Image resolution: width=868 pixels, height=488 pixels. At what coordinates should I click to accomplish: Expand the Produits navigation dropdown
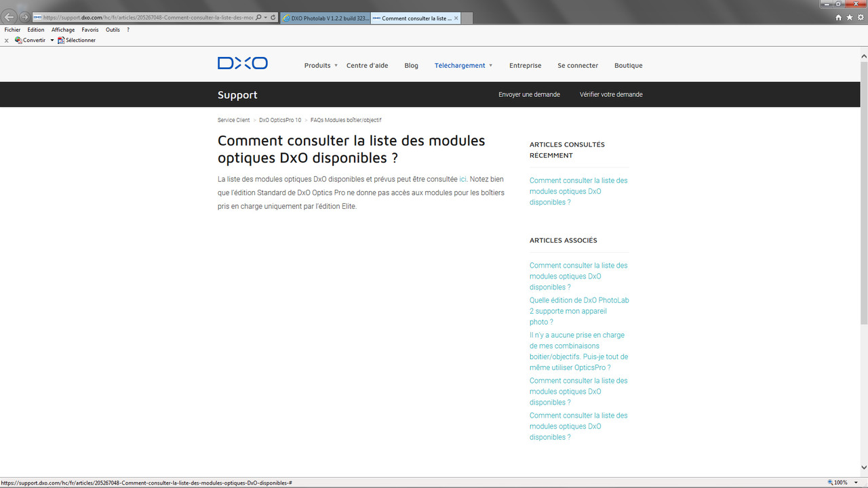(x=321, y=66)
